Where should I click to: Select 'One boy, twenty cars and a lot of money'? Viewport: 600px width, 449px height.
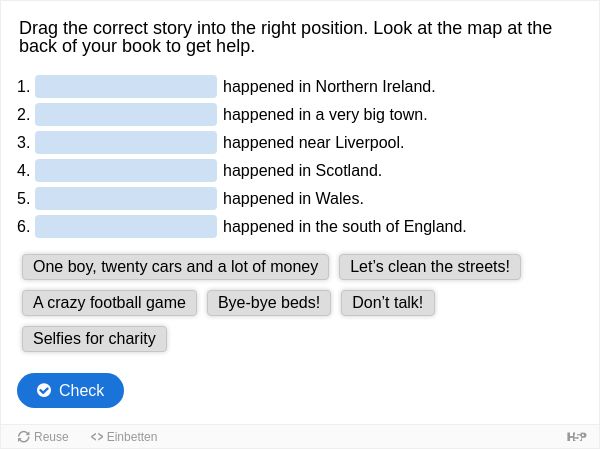click(x=175, y=267)
